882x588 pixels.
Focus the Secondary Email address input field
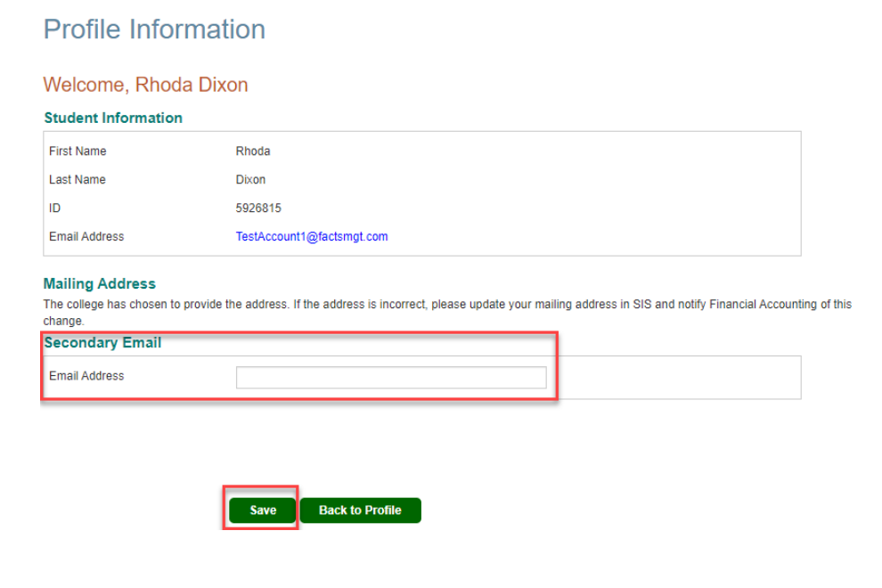390,378
